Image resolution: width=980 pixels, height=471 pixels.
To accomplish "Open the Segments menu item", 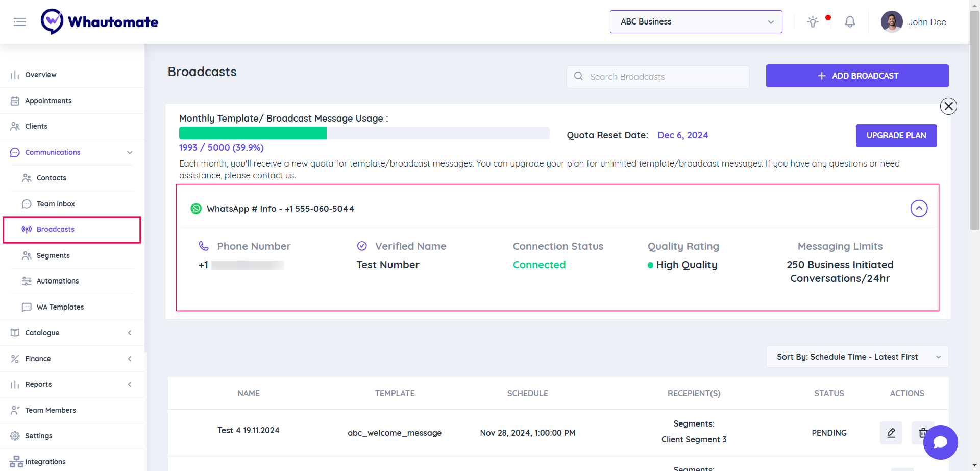I will (x=53, y=255).
